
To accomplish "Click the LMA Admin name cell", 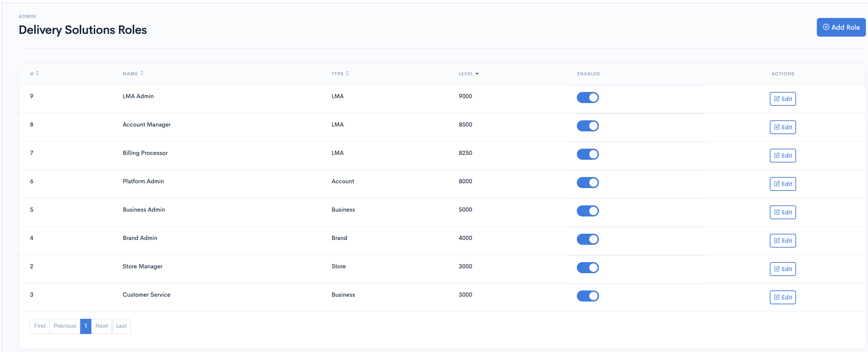I will 138,96.
